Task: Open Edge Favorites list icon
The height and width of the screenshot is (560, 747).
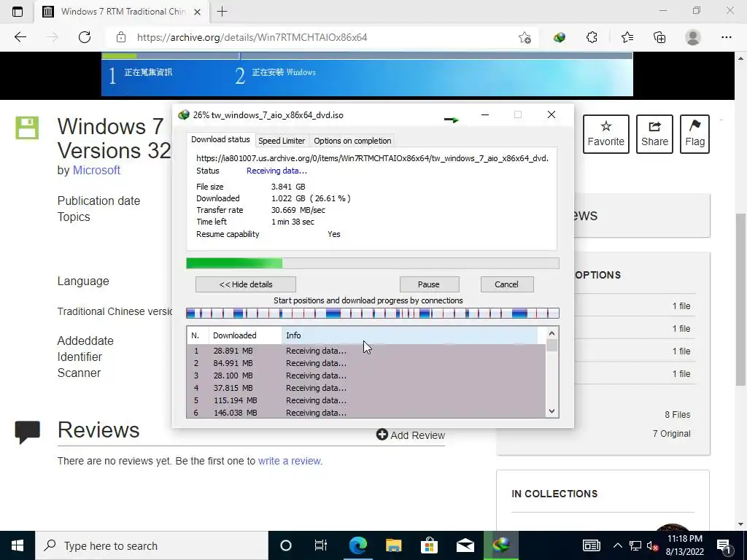Action: point(627,37)
